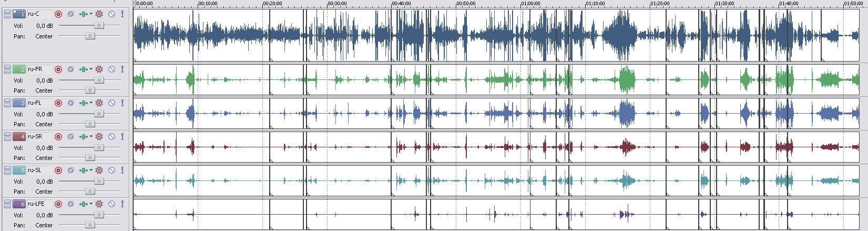This screenshot has width=868, height=231.
Task: Arm the ru-C track for recording
Action: [58, 14]
